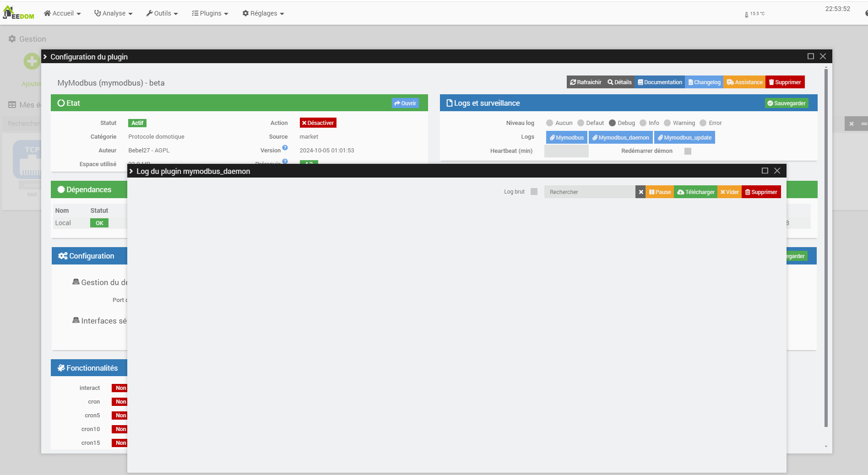Open the Réglages menu

[x=263, y=13]
